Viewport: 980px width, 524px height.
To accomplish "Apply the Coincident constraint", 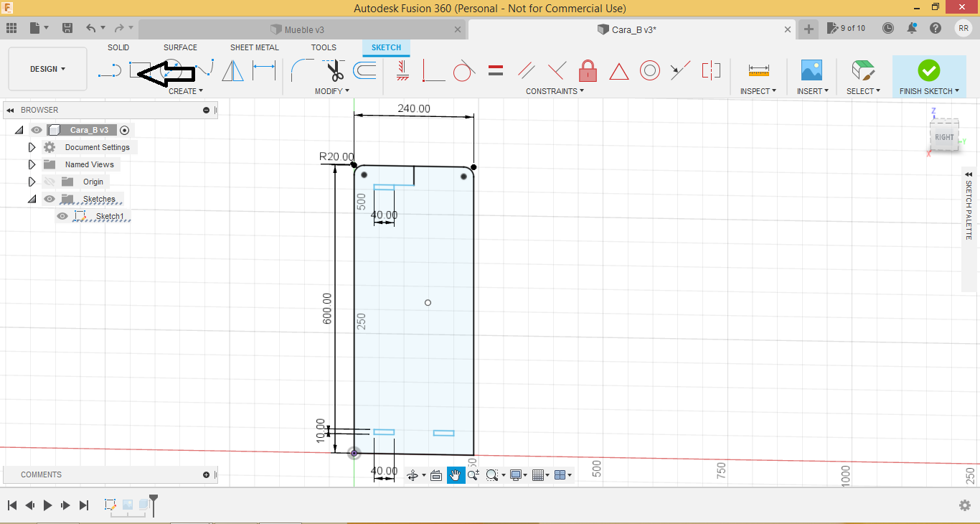I will 432,70.
